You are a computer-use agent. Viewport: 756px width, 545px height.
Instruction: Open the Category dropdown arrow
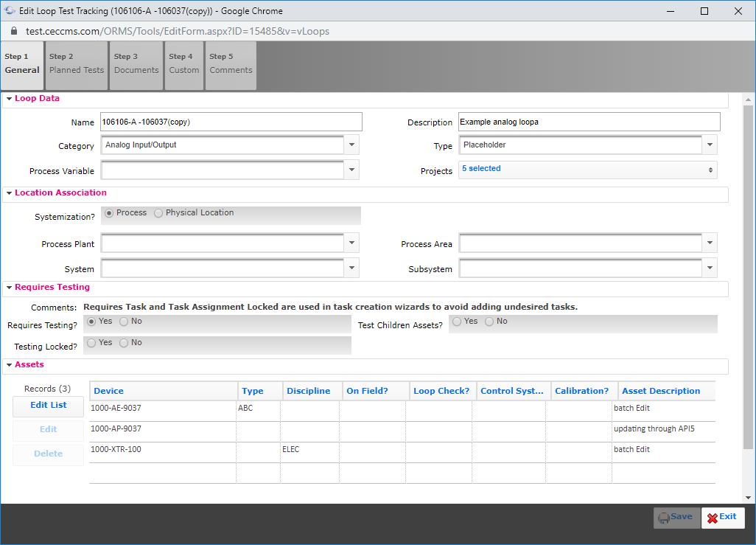coord(352,145)
